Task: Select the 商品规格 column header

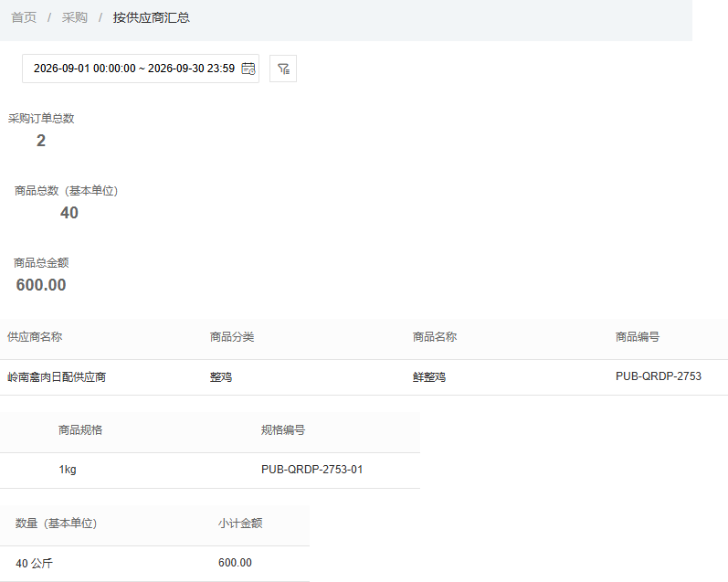Action: click(x=80, y=430)
